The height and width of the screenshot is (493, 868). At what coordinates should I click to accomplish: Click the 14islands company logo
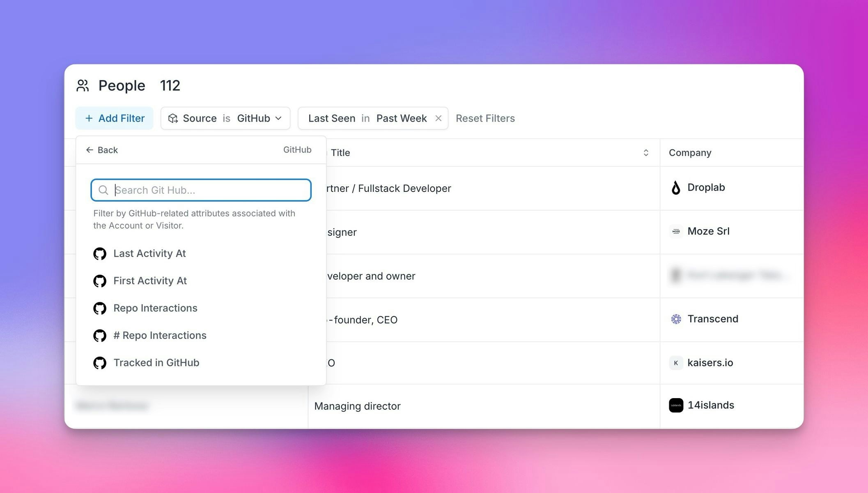coord(676,405)
